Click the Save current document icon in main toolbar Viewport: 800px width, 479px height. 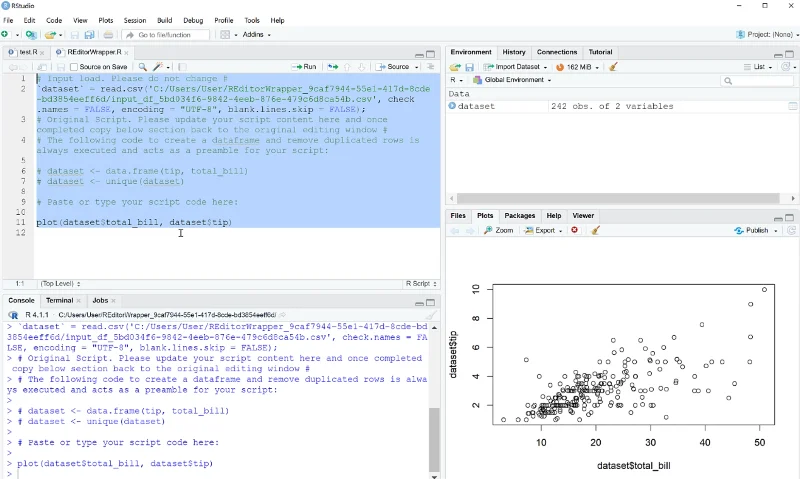click(74, 35)
